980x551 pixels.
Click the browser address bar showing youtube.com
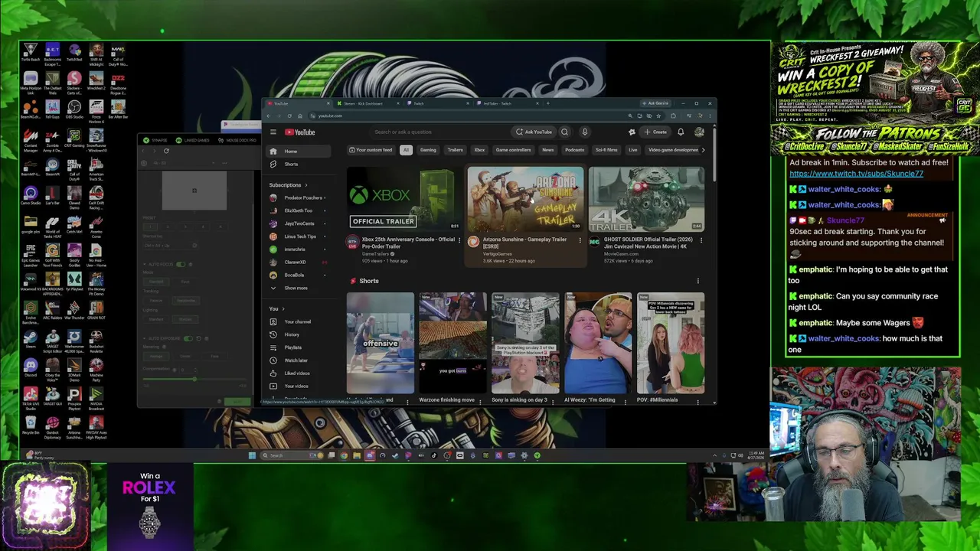[467, 116]
